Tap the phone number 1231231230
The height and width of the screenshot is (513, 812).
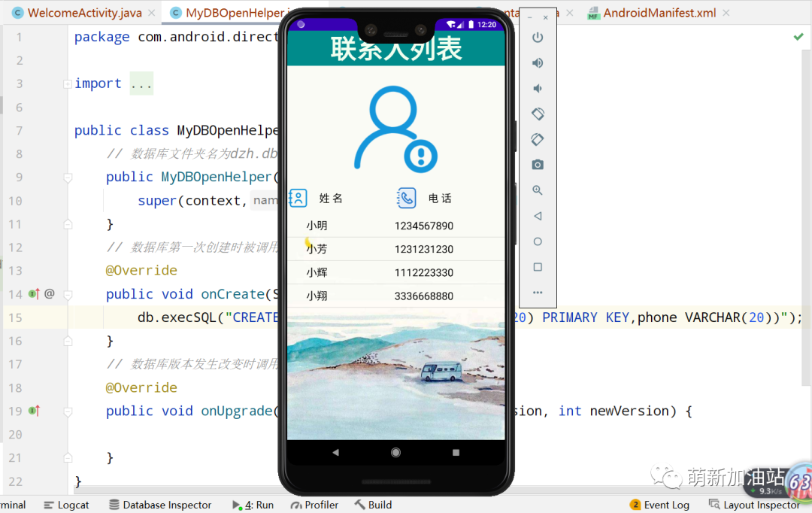423,249
